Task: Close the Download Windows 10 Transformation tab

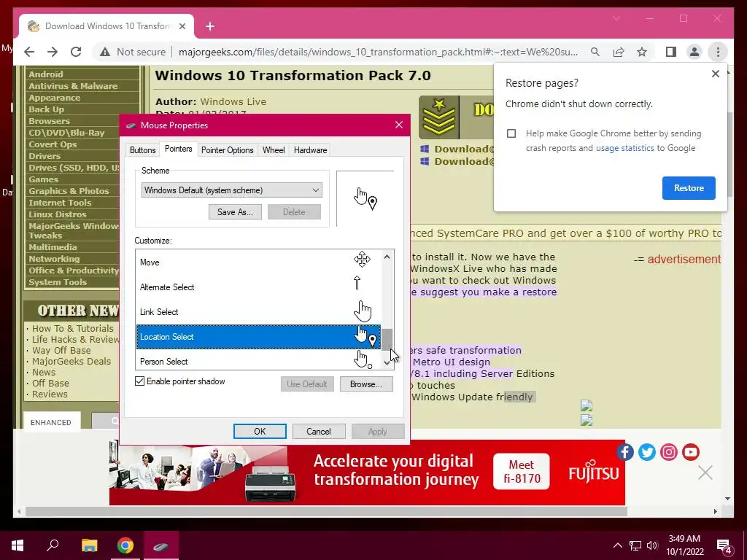Action: point(182,26)
